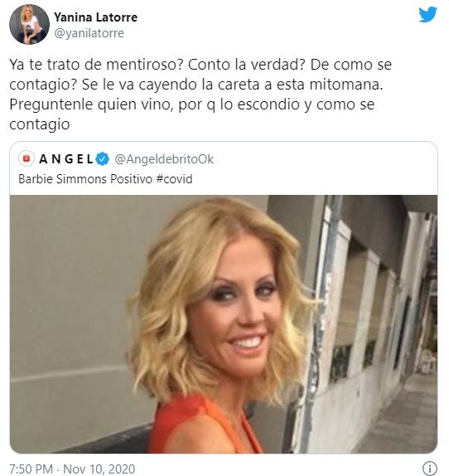Click the main tweet text about mitomana
The image size is (449, 476).
click(x=200, y=94)
